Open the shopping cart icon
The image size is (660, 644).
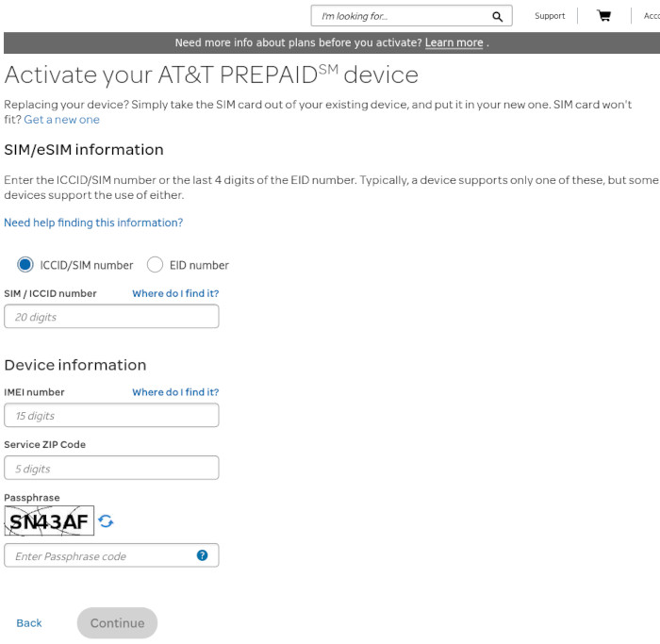[x=603, y=16]
